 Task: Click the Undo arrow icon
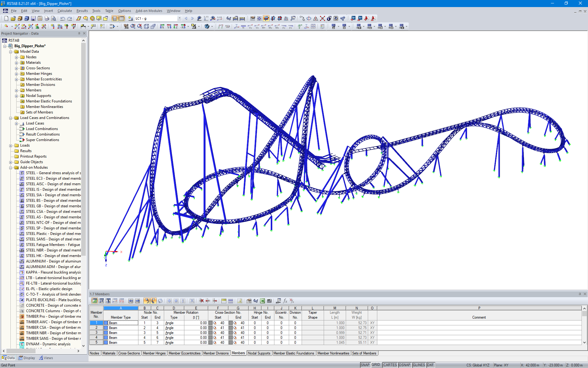tap(62, 18)
